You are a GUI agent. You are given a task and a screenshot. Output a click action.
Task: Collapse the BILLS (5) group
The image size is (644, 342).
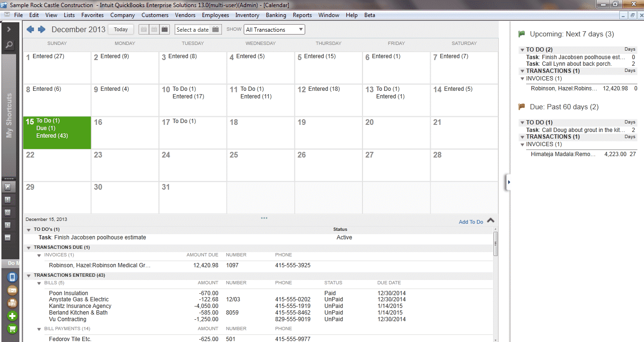tap(40, 283)
